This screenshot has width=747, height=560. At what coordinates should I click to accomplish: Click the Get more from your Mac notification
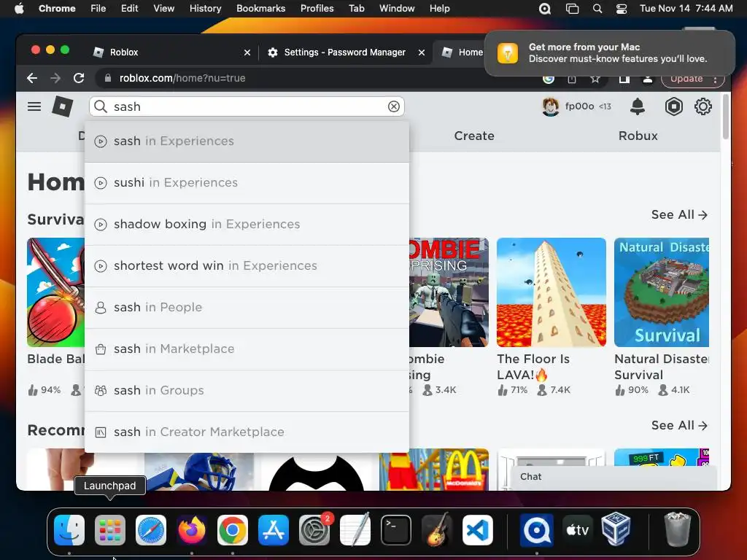610,52
